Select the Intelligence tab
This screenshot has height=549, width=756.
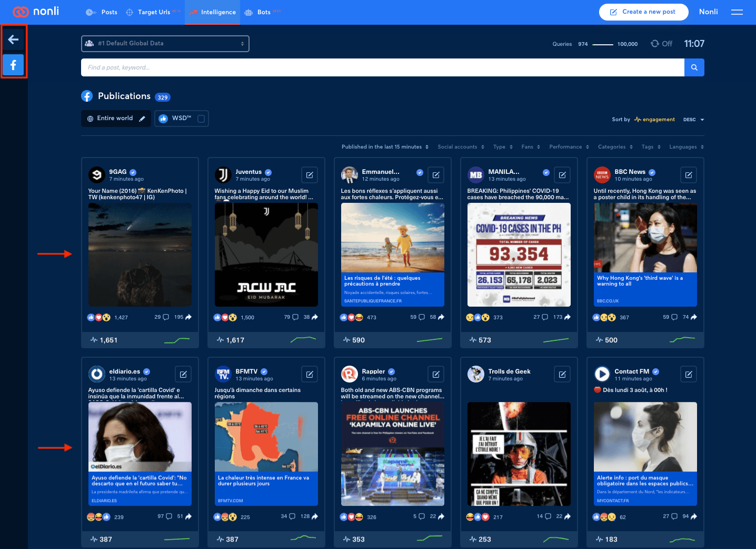[212, 12]
